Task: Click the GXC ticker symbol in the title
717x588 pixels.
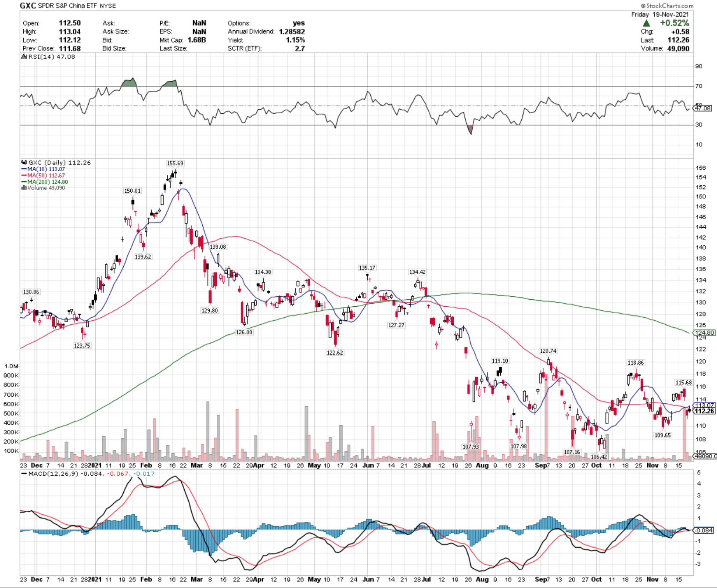Action: tap(28, 6)
